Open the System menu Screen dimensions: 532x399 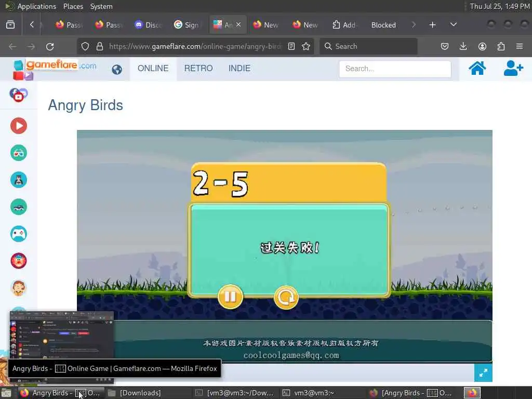[101, 6]
